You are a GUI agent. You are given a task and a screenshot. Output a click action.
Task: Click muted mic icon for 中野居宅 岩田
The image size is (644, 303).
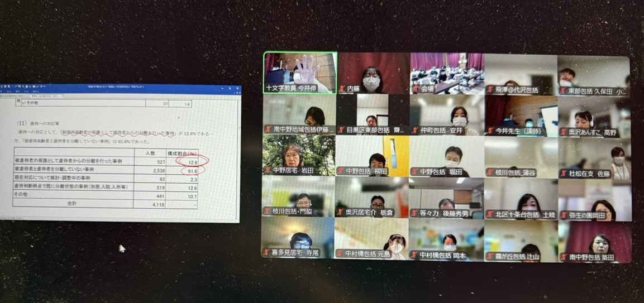[268, 171]
